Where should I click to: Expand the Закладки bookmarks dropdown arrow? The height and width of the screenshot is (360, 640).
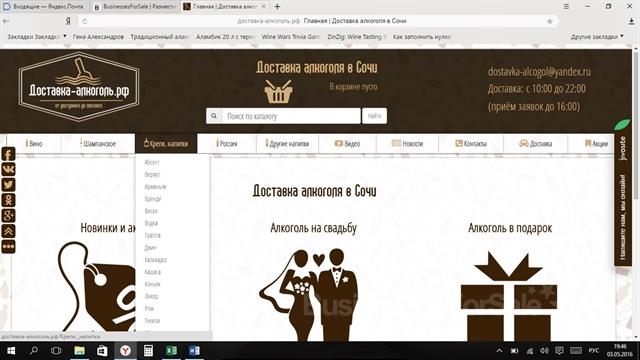[65, 36]
